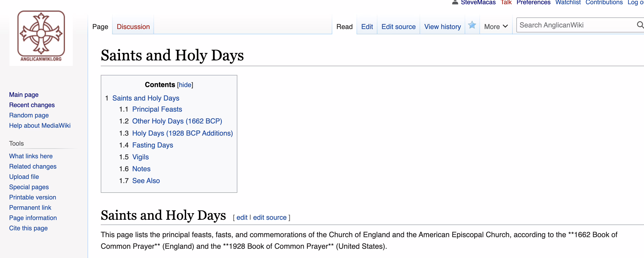Switch to the Discussion tab

click(133, 27)
